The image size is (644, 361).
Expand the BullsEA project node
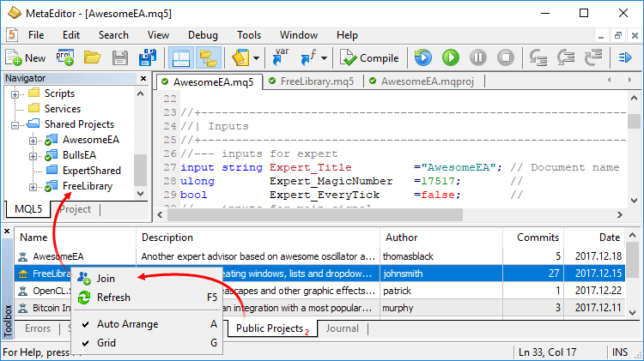[x=33, y=156]
